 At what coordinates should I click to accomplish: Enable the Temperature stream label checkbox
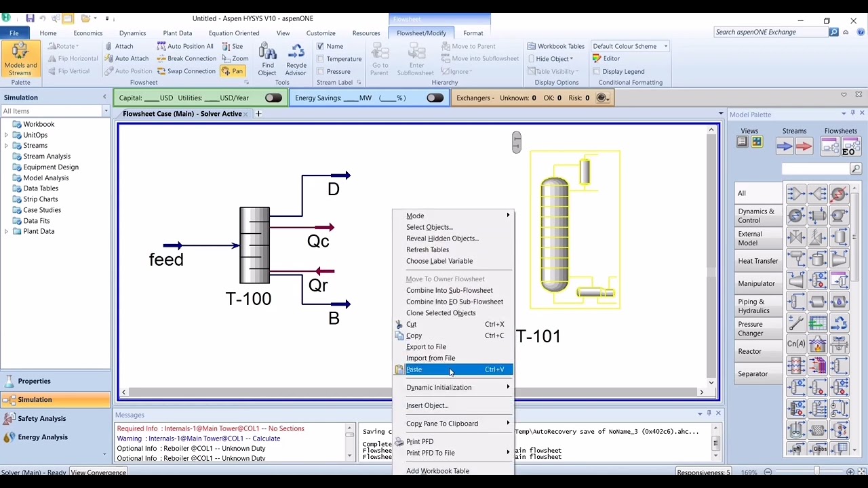click(320, 59)
